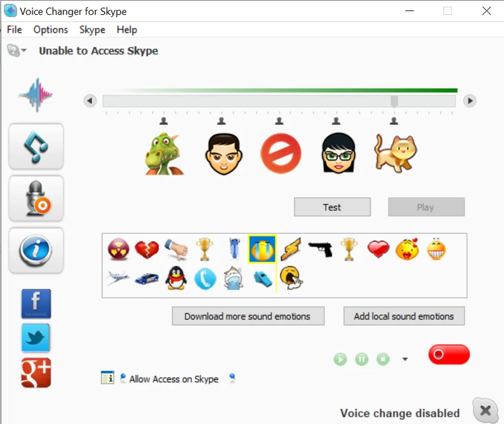Image resolution: width=504 pixels, height=424 pixels.
Task: Click the voice pitch slider thumb
Action: pyautogui.click(x=394, y=101)
